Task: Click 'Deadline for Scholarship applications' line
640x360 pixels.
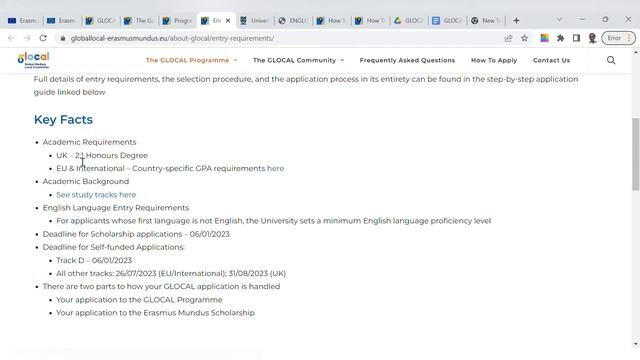Action: point(136,234)
